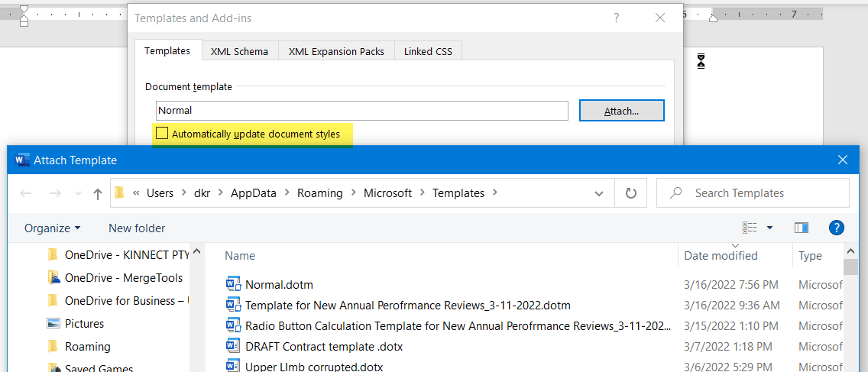Screen dimensions: 868x372
Task: Open help with the blue question mark
Action: coord(837,228)
